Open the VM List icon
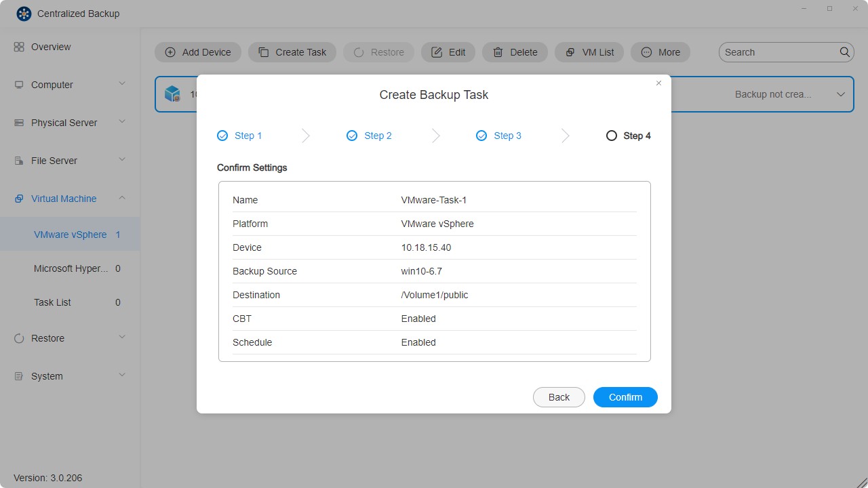Viewport: 868px width, 488px height. 570,52
